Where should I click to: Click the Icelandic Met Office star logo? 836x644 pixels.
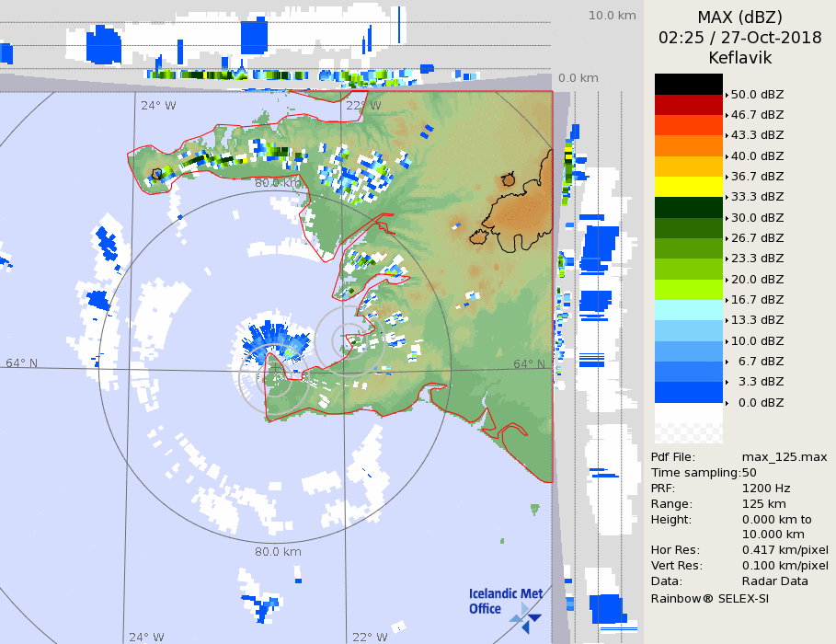click(x=526, y=616)
